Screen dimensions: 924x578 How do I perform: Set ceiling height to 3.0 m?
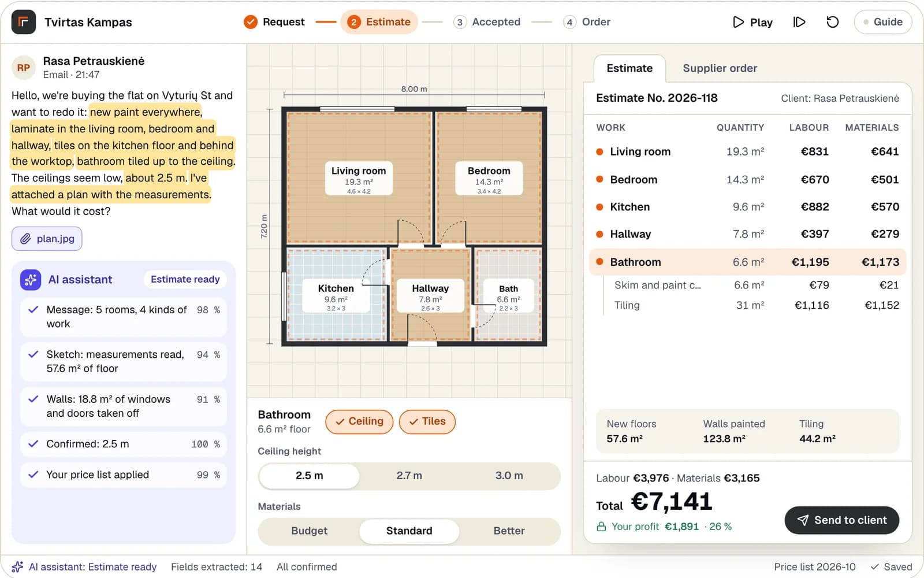click(509, 476)
